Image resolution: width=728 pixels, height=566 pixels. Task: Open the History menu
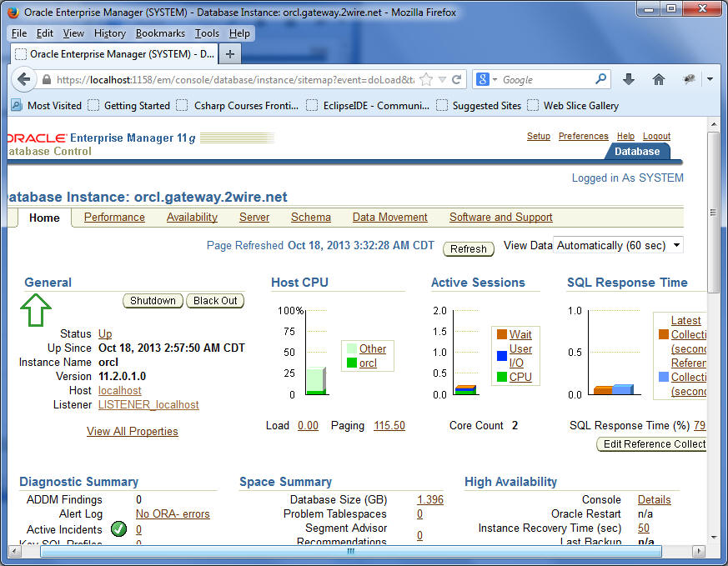click(109, 33)
